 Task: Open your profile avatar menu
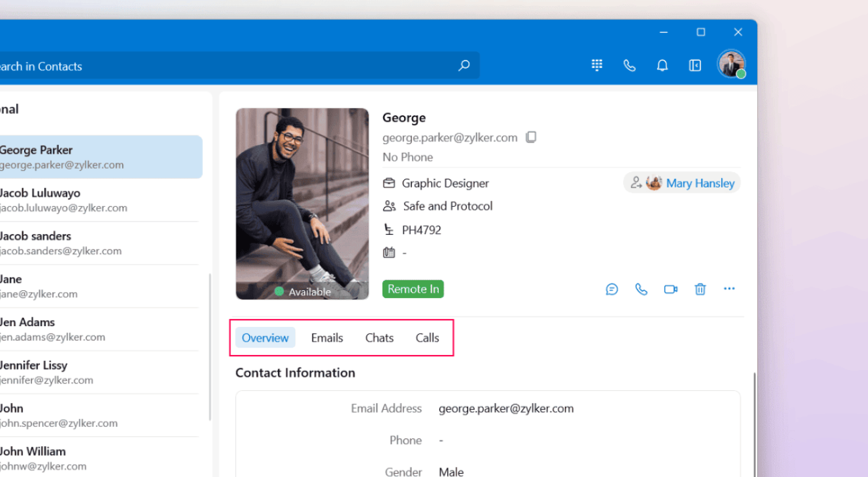[x=730, y=65]
